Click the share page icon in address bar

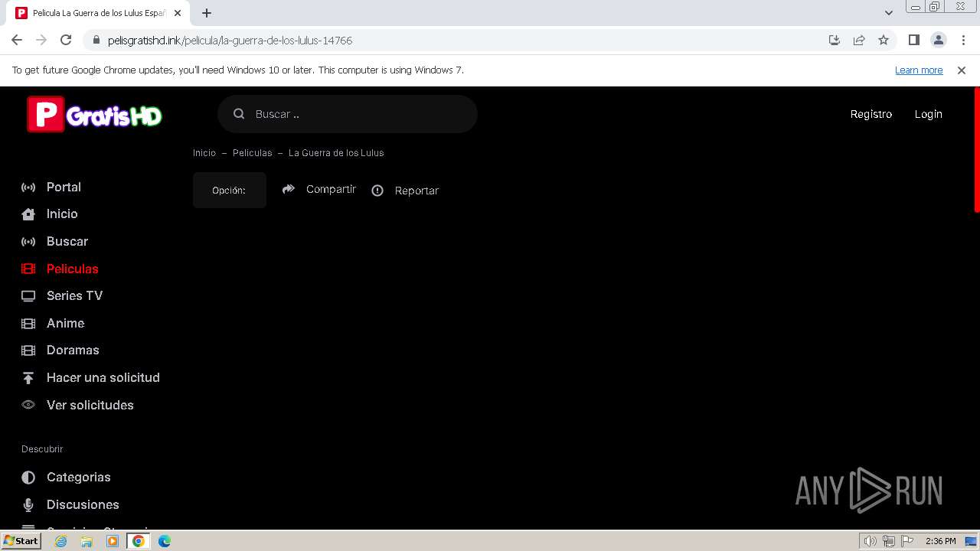(859, 40)
